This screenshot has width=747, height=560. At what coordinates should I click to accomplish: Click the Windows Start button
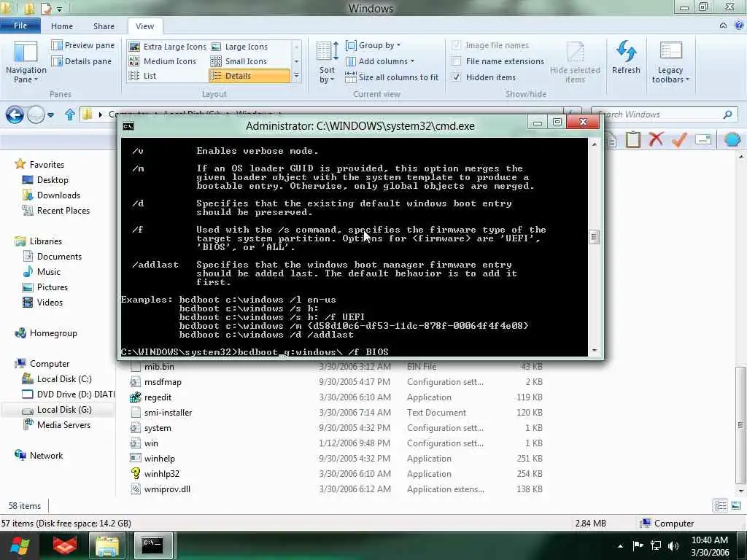pyautogui.click(x=19, y=546)
